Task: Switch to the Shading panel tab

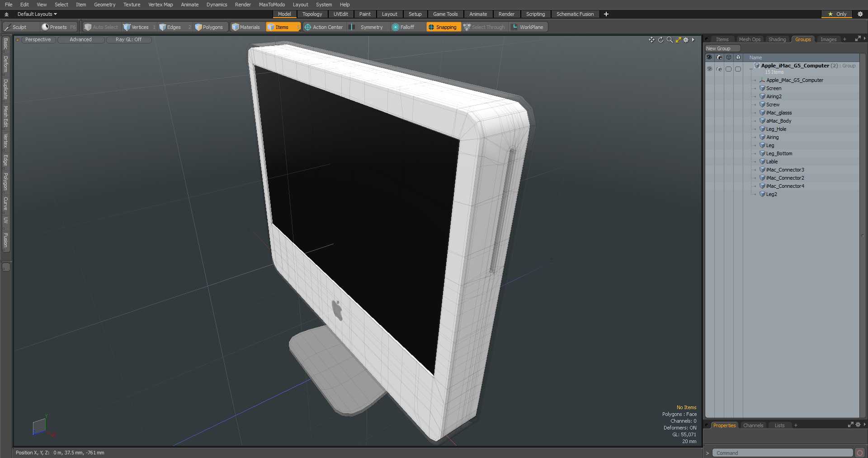Action: [x=777, y=39]
